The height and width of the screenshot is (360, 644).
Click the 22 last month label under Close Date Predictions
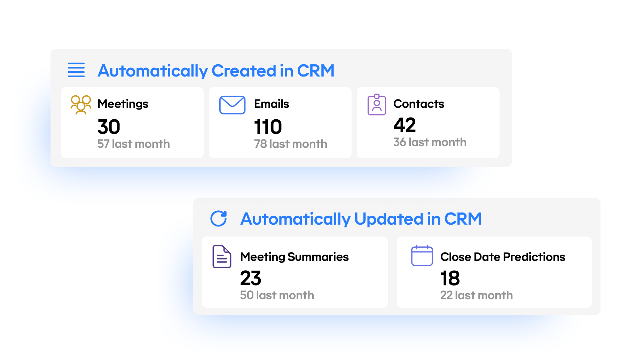[x=477, y=295]
